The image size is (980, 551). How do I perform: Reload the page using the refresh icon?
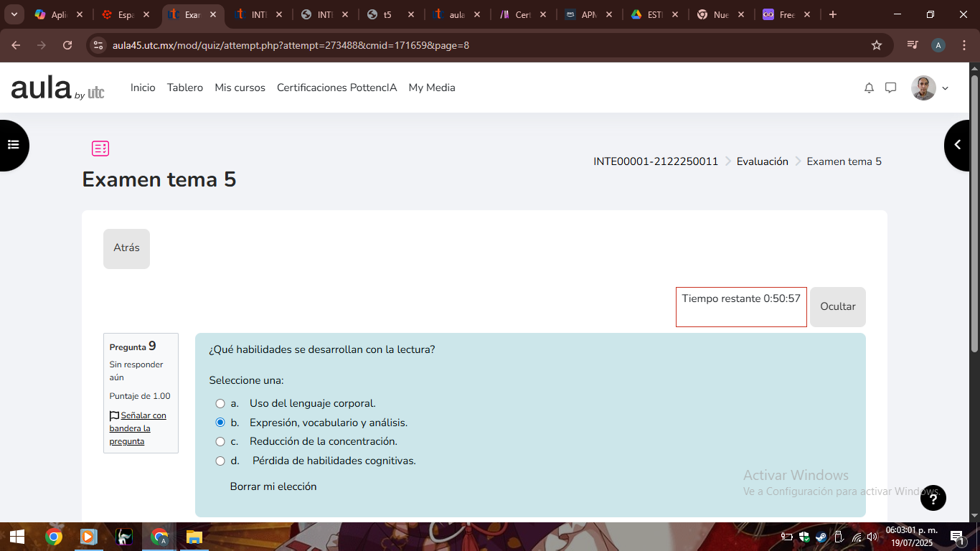[67, 45]
